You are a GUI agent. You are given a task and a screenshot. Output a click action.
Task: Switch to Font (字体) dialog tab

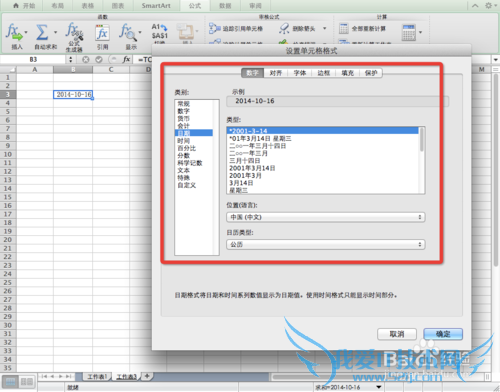click(300, 73)
